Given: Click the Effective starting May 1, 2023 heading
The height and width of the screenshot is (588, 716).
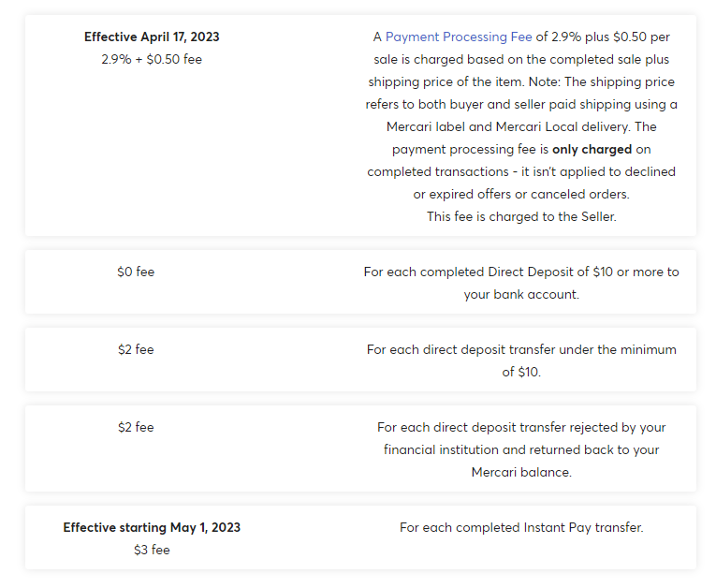Looking at the screenshot, I should [x=152, y=528].
